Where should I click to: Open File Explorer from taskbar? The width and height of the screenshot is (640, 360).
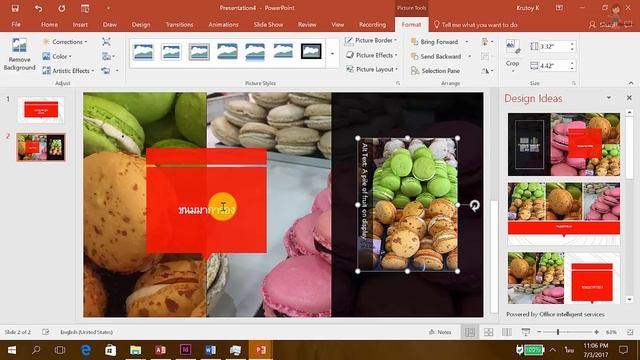pyautogui.click(x=135, y=350)
